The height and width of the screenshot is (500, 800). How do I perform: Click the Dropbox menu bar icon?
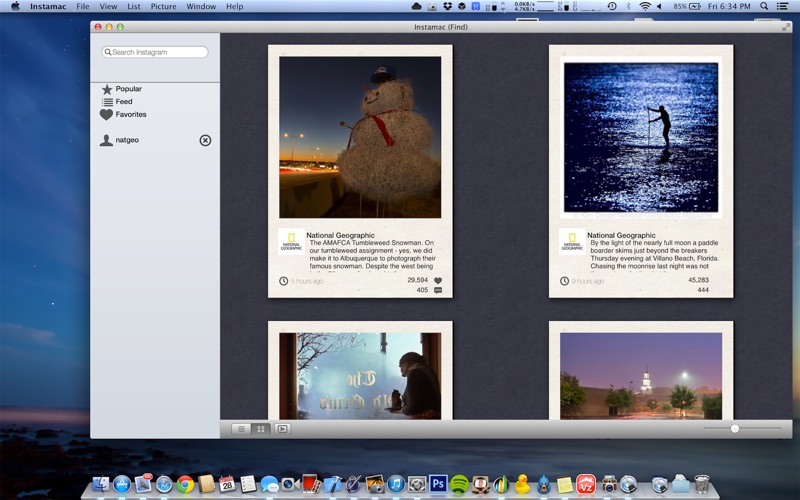(x=447, y=6)
